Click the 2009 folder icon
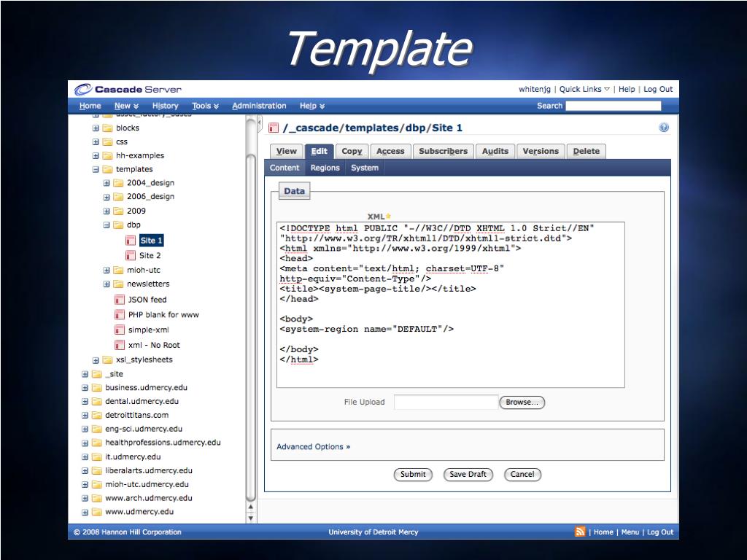The width and height of the screenshot is (747, 560). click(x=118, y=211)
